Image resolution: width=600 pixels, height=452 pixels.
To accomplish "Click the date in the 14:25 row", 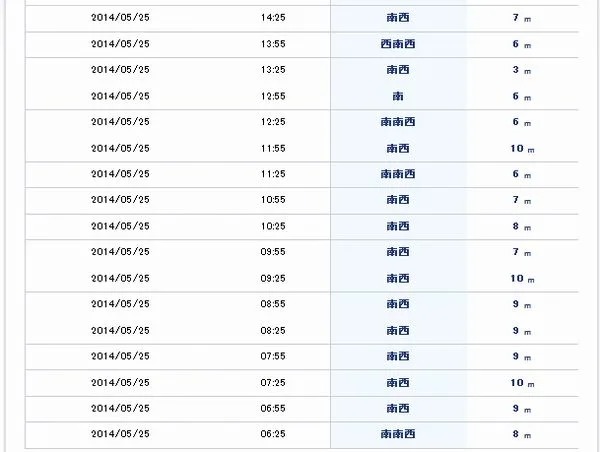I will coord(120,18).
